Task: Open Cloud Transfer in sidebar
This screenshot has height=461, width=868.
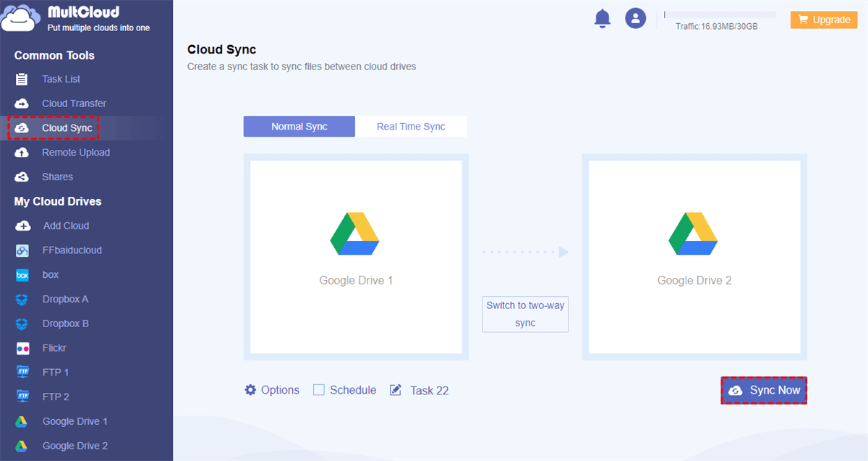Action: click(x=74, y=103)
